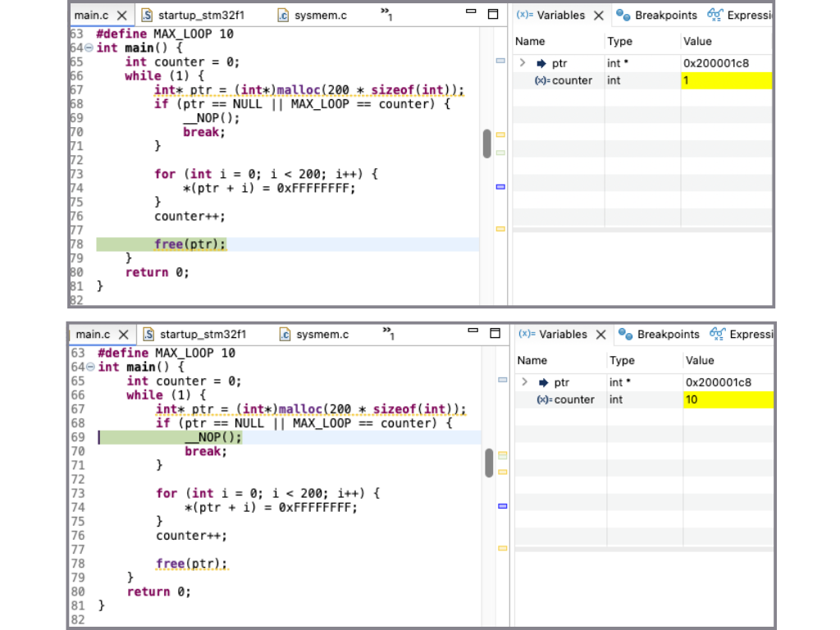
Task: Click highlighted free(ptr) line in top editor
Action: pyautogui.click(x=288, y=244)
